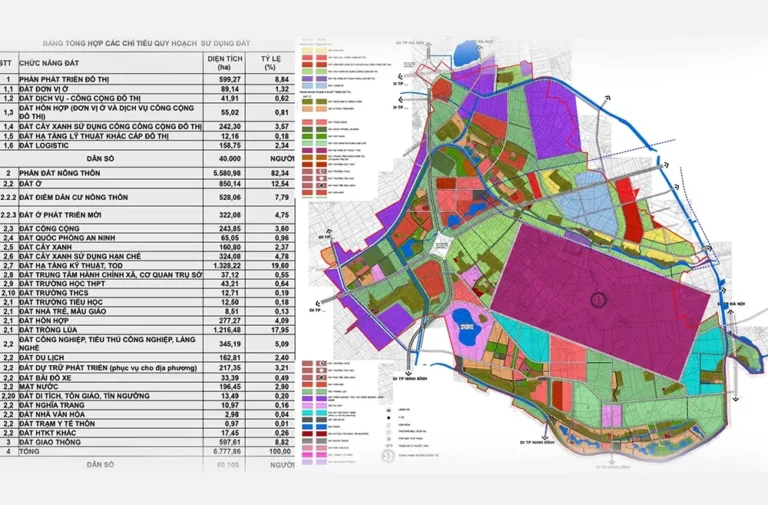Click the area value 158,75
The height and width of the screenshot is (505, 768).
coord(230,145)
